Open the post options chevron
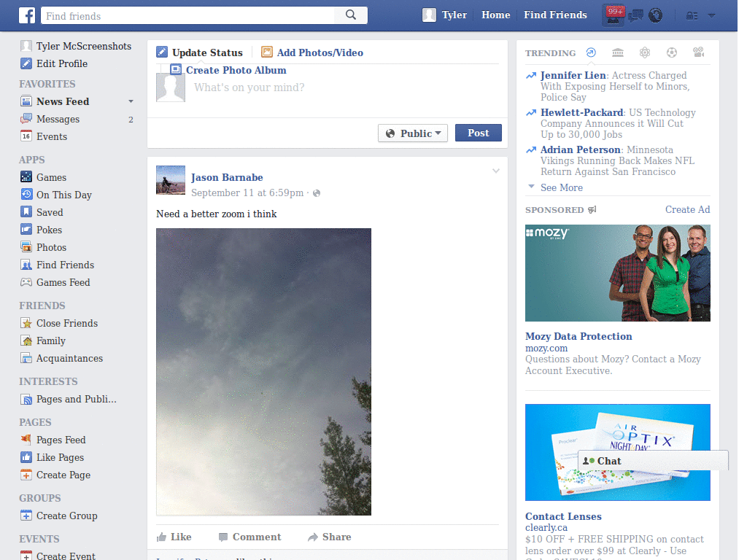 (496, 171)
